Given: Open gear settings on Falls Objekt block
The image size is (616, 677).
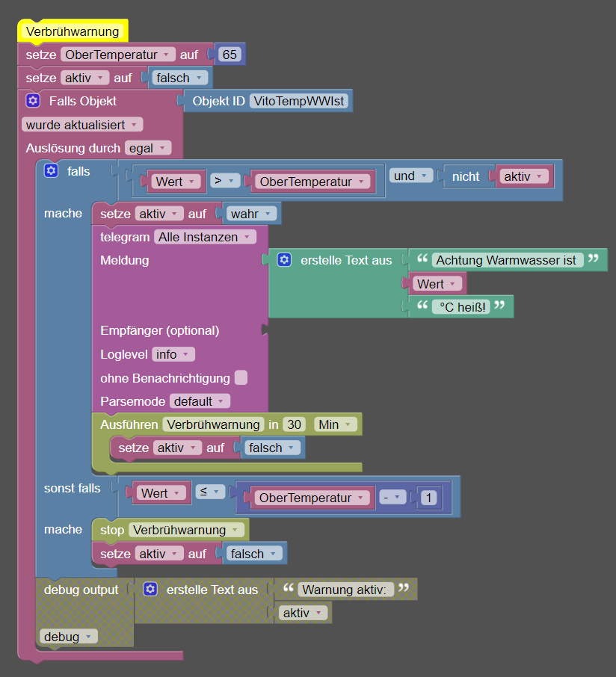Looking at the screenshot, I should [x=33, y=101].
